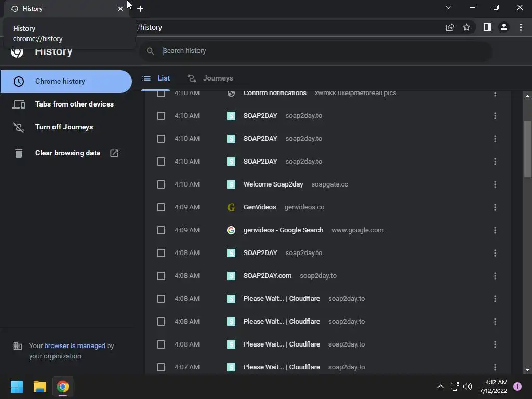Open more actions for genvideos Google Search entry
532x399 pixels.
coord(495,230)
